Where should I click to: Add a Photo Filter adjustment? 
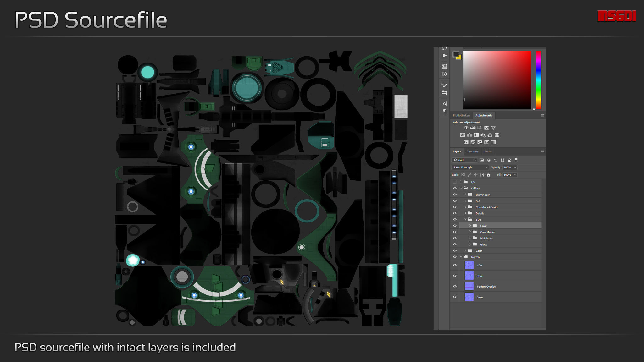point(483,135)
